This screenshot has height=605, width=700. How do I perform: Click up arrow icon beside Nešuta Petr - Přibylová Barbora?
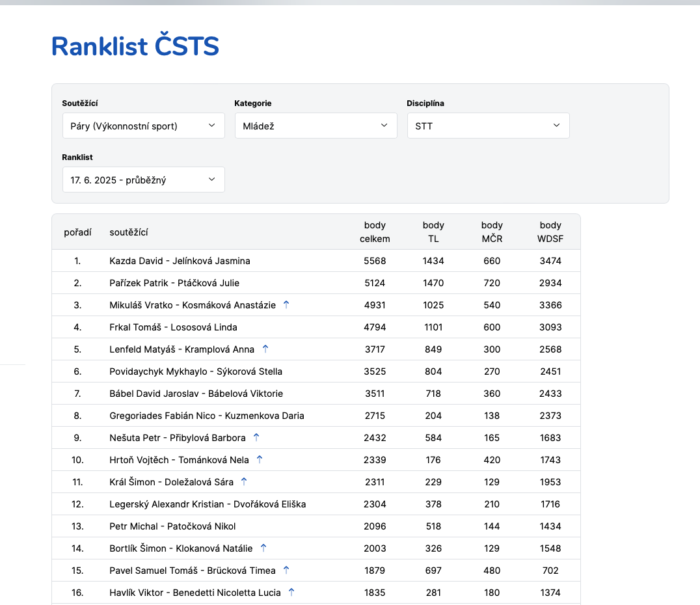coord(256,437)
